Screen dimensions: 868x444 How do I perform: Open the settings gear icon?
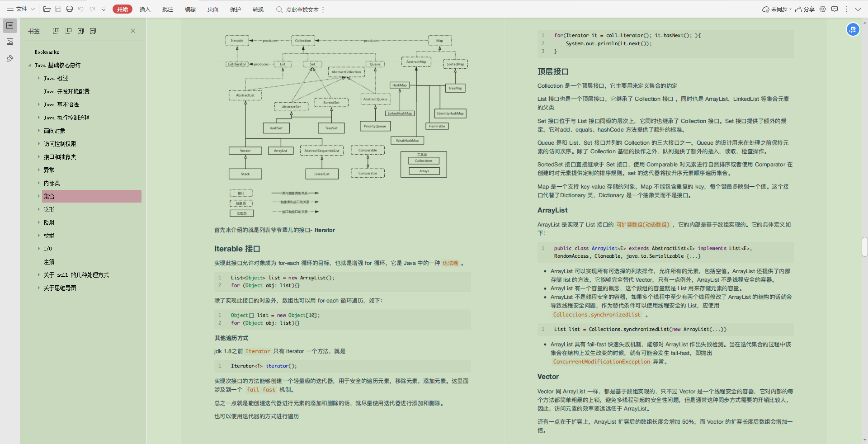tap(823, 9)
